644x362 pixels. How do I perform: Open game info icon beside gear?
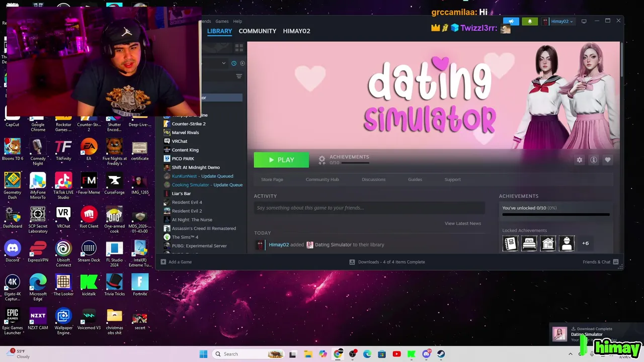point(594,160)
